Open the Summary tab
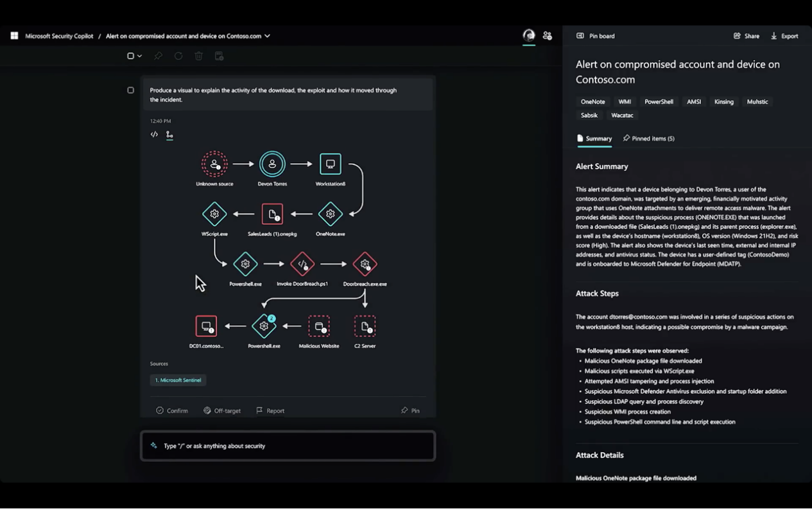This screenshot has height=510, width=812. point(594,139)
